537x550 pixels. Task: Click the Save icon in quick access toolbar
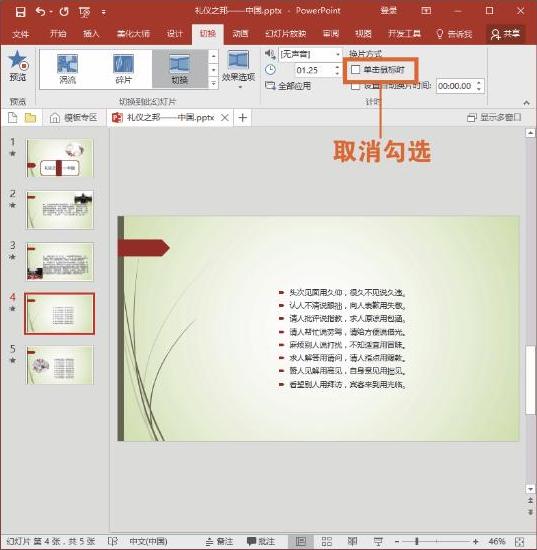tap(20, 12)
